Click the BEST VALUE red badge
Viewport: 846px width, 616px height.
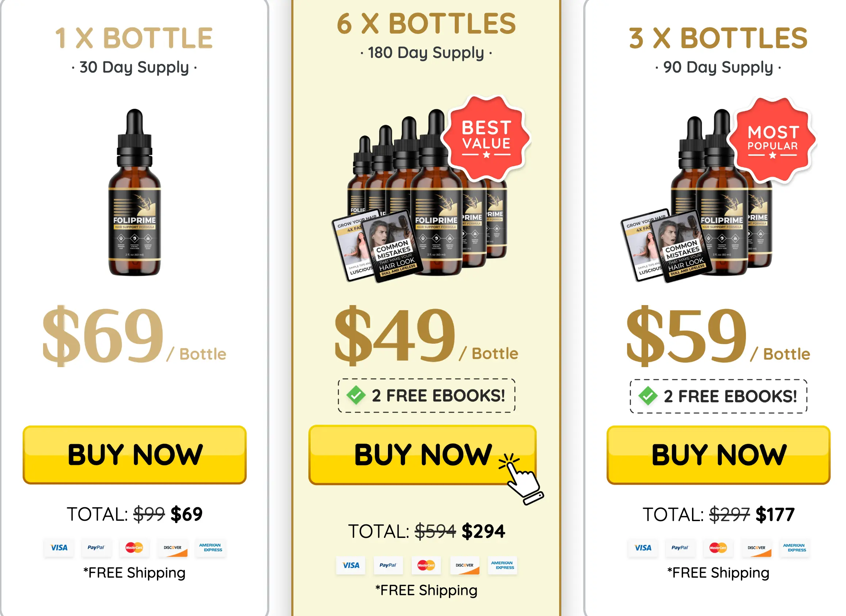click(x=486, y=138)
